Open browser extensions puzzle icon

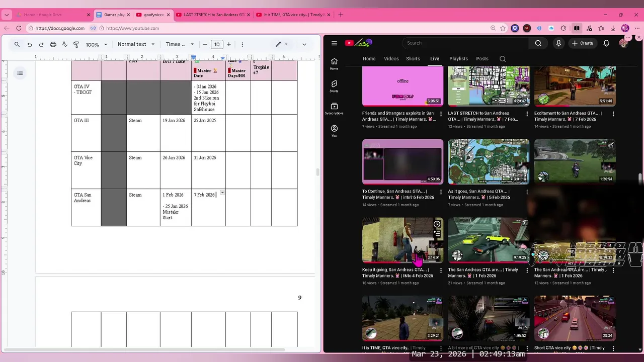563,28
